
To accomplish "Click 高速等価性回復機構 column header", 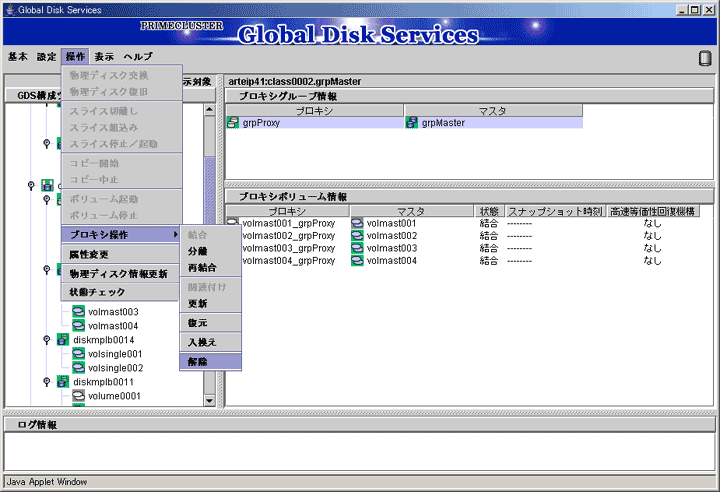I will pos(652,211).
